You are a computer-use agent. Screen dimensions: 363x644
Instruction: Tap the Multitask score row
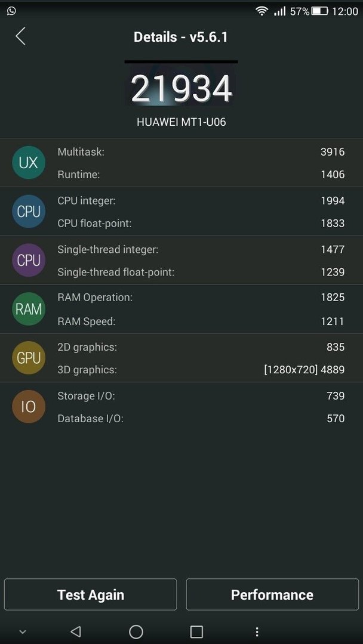point(201,152)
